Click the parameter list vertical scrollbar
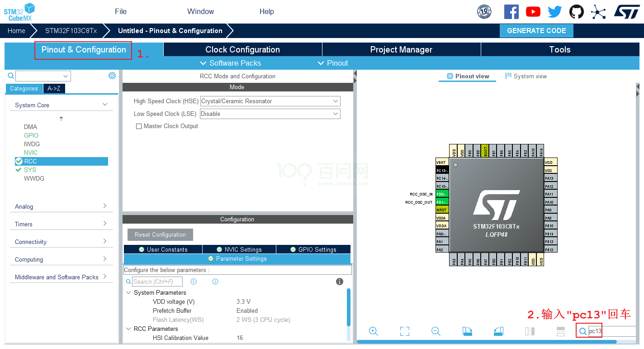 (349, 307)
